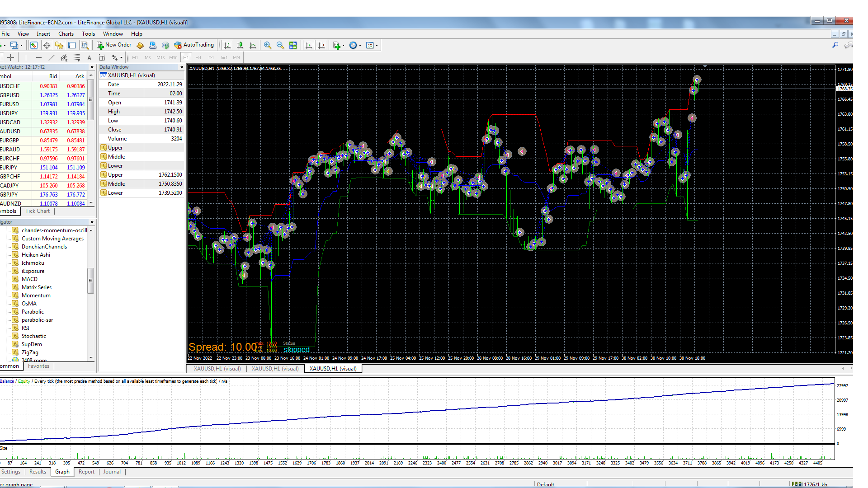Open the Periods clock icon
The image size is (868, 488).
click(353, 45)
